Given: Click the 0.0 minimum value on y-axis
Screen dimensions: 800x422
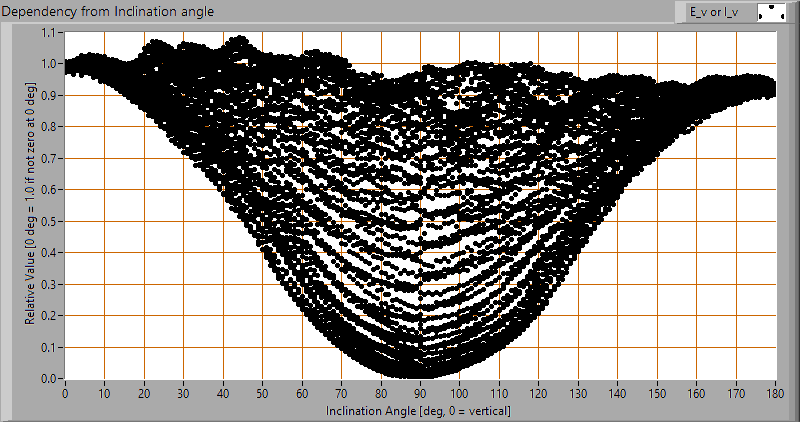Looking at the screenshot, I should coord(50,379).
